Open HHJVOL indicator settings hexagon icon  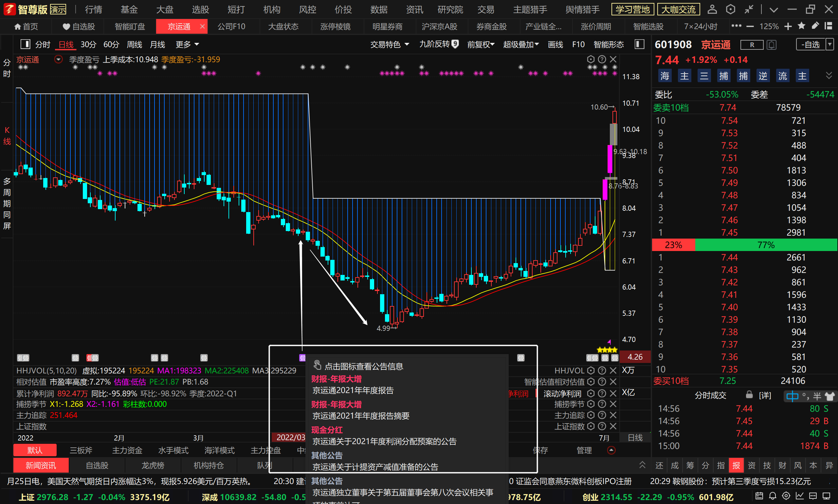pos(591,370)
